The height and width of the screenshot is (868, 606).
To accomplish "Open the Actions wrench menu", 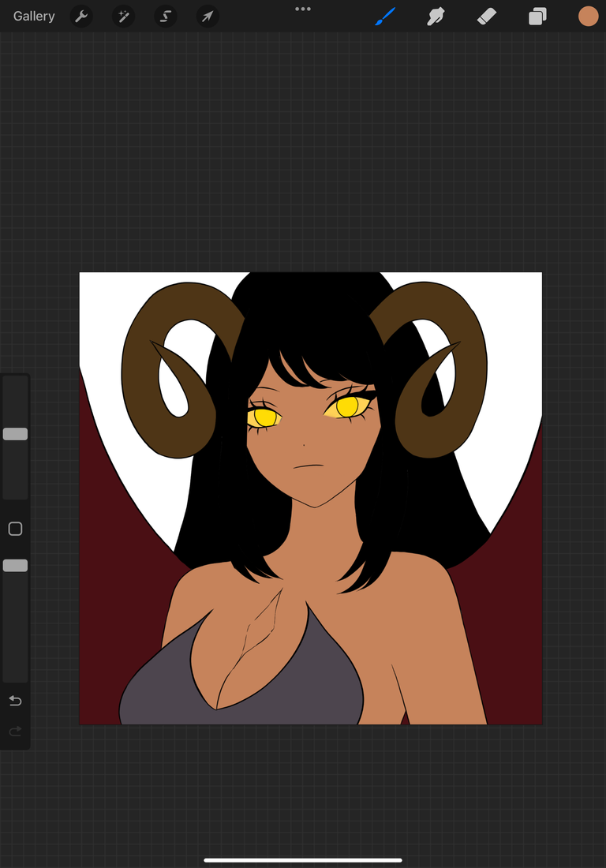I will tap(81, 17).
